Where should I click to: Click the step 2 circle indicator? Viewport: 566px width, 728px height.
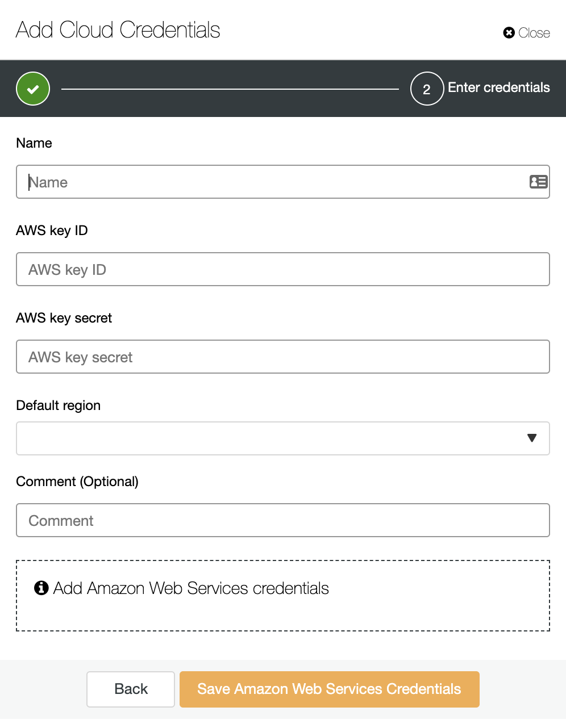coord(427,89)
